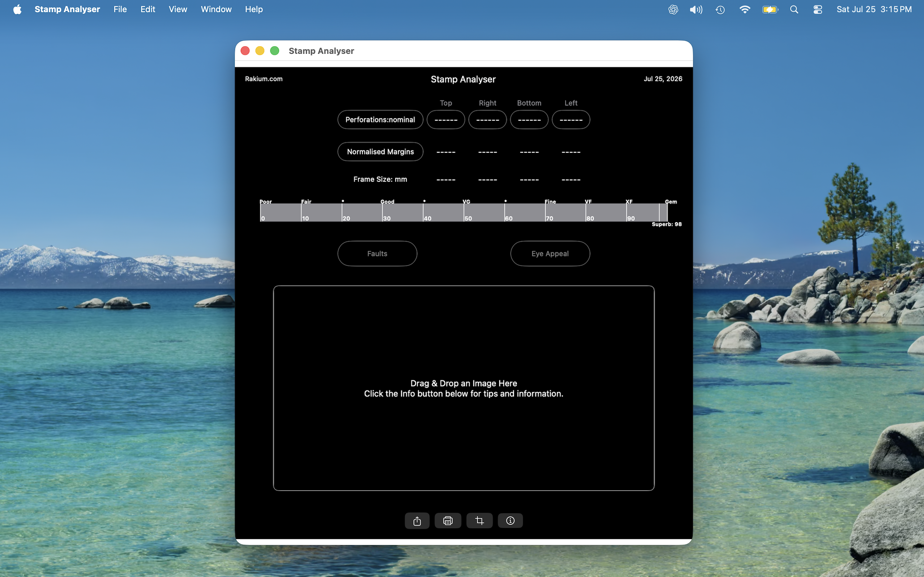Screen dimensions: 924x577
Task: Select the Top perforation value field
Action: [x=446, y=120]
